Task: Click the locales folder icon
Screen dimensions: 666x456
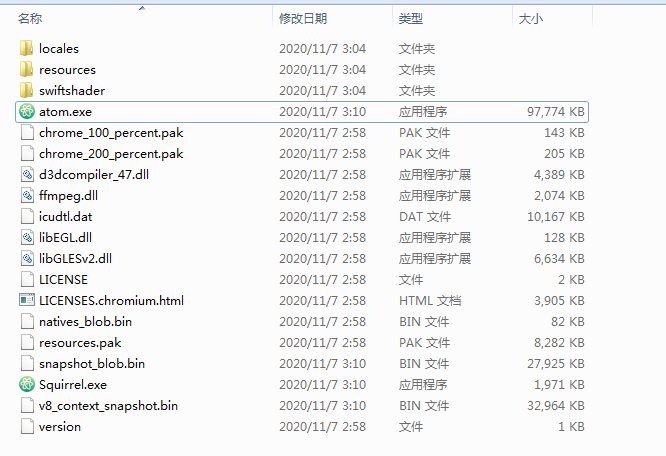Action: point(26,48)
